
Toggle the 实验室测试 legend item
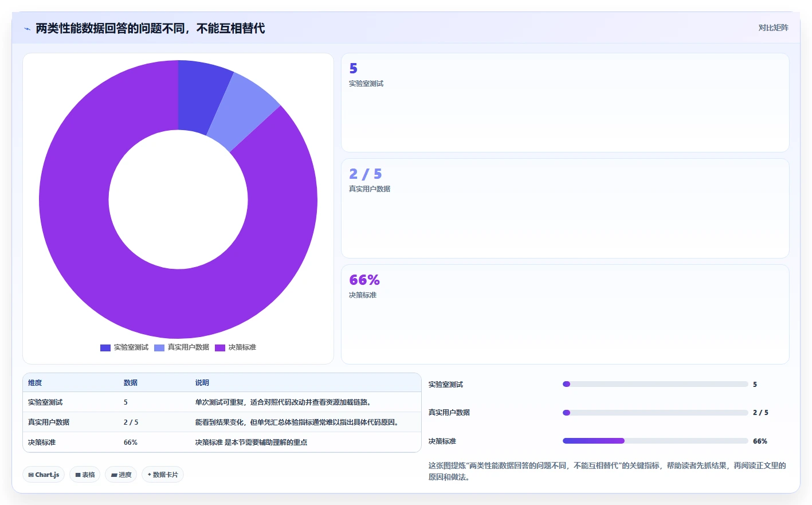[124, 347]
